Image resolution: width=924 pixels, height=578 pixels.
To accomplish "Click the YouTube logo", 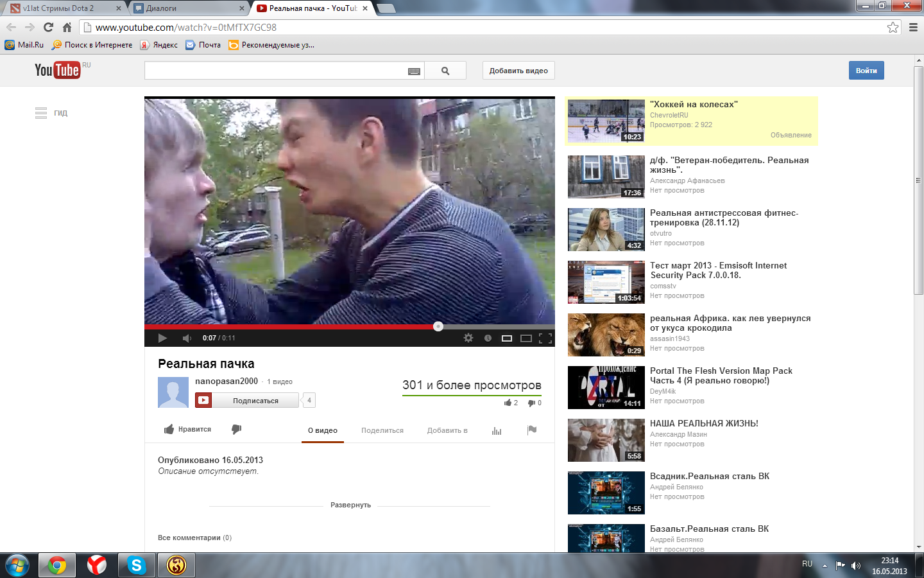I will 57,70.
